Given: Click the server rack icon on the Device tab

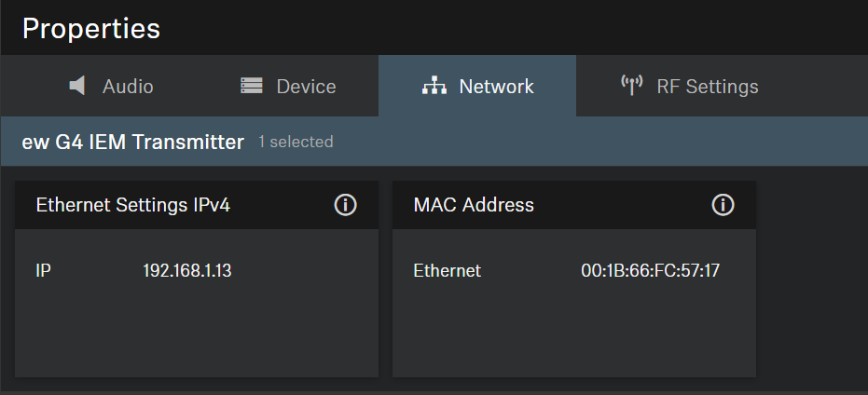Looking at the screenshot, I should pos(252,87).
